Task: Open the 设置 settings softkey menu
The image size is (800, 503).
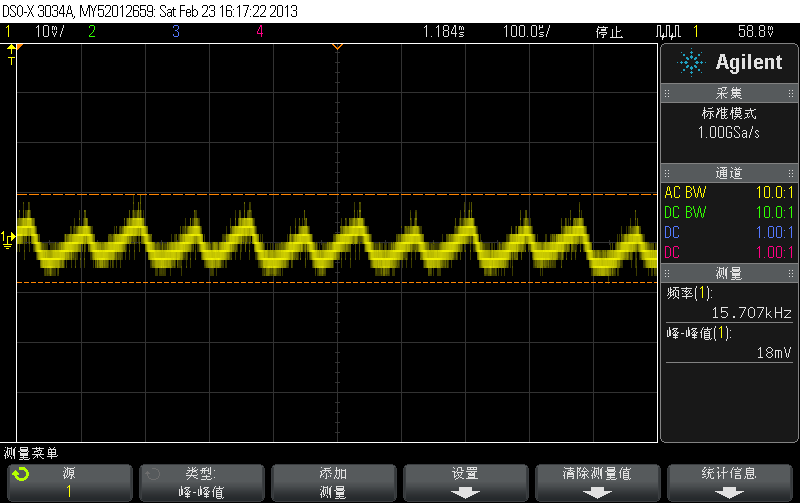Action: 465,483
